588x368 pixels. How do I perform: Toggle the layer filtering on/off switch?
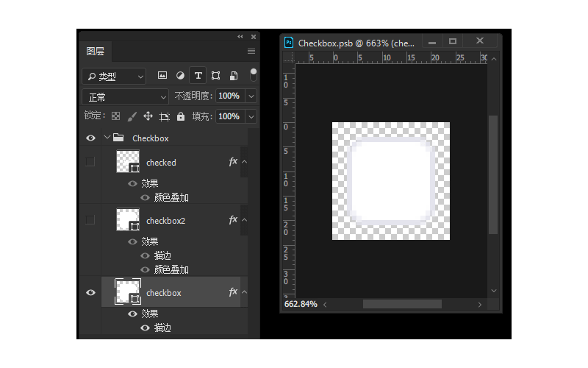coord(254,75)
